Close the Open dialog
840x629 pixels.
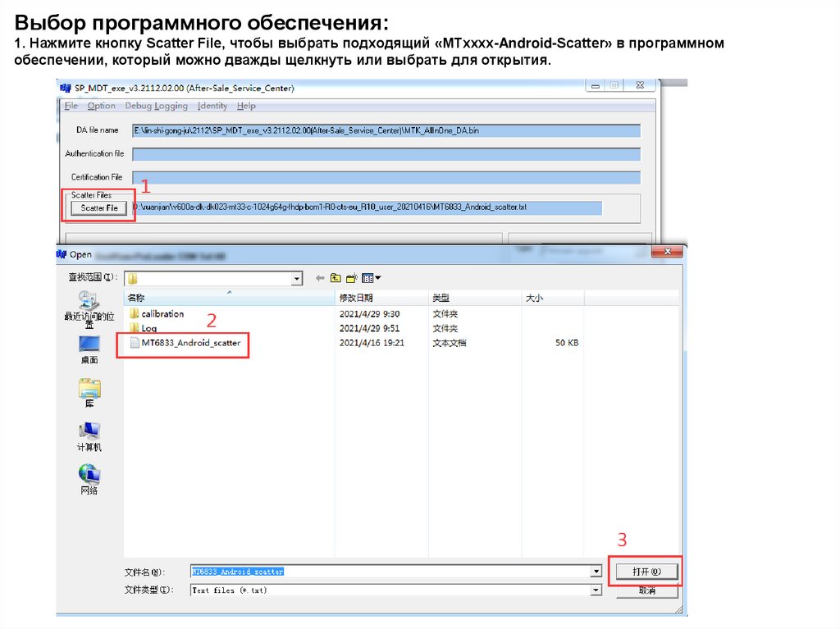[667, 251]
